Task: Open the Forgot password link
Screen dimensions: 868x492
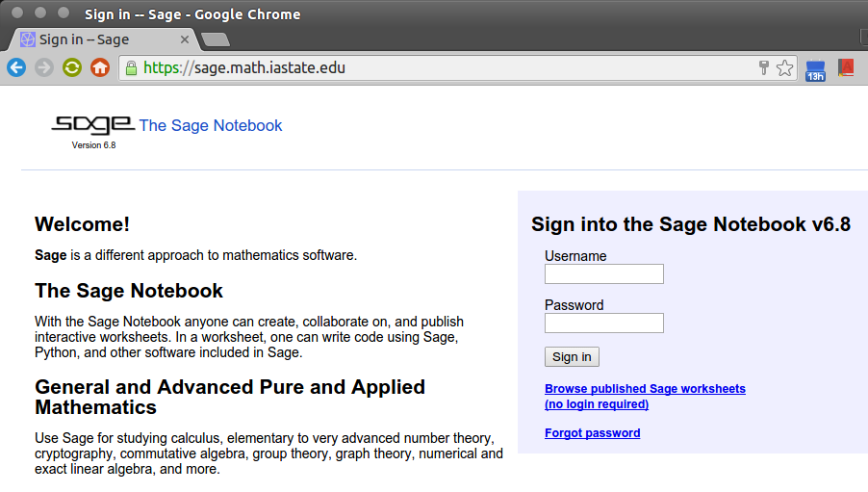Action: tap(593, 432)
